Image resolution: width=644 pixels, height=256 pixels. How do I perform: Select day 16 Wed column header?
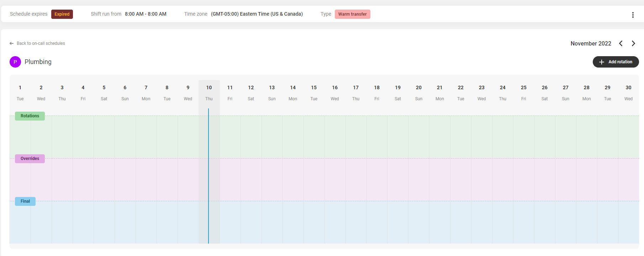(x=335, y=93)
